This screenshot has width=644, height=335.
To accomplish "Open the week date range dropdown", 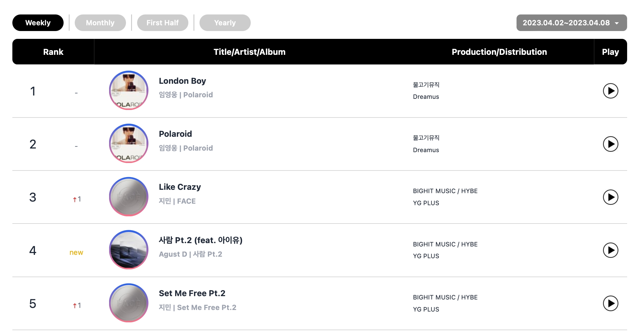I will click(572, 23).
